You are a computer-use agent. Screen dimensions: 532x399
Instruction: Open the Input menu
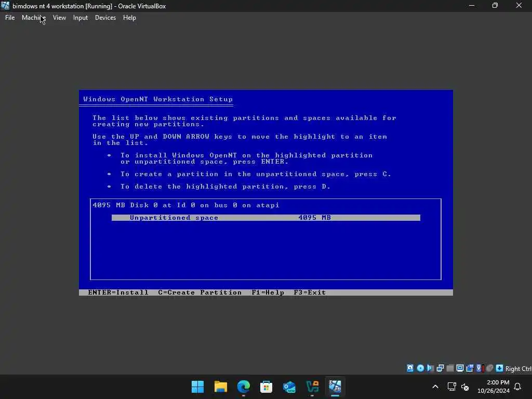click(x=81, y=18)
